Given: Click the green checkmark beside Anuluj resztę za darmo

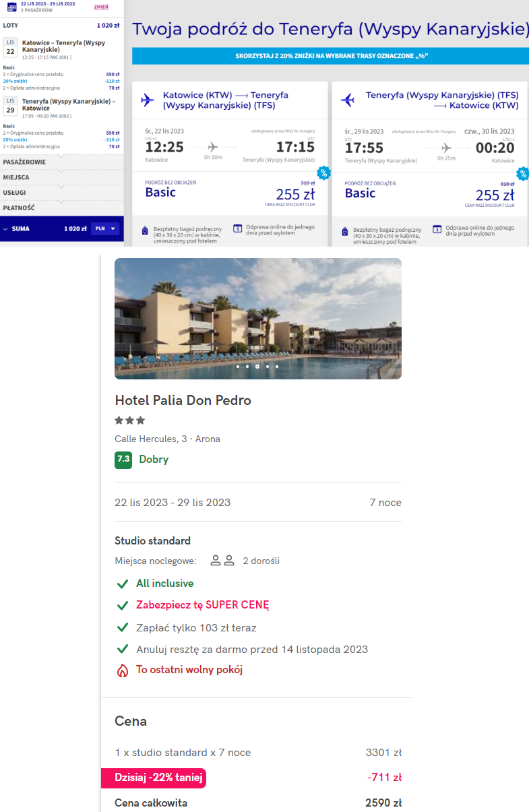Looking at the screenshot, I should pos(123,650).
